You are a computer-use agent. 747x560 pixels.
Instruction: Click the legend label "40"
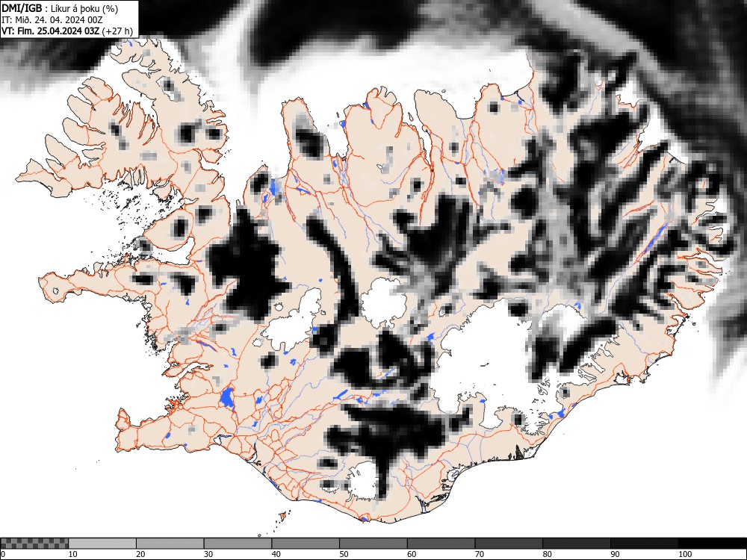point(276,554)
